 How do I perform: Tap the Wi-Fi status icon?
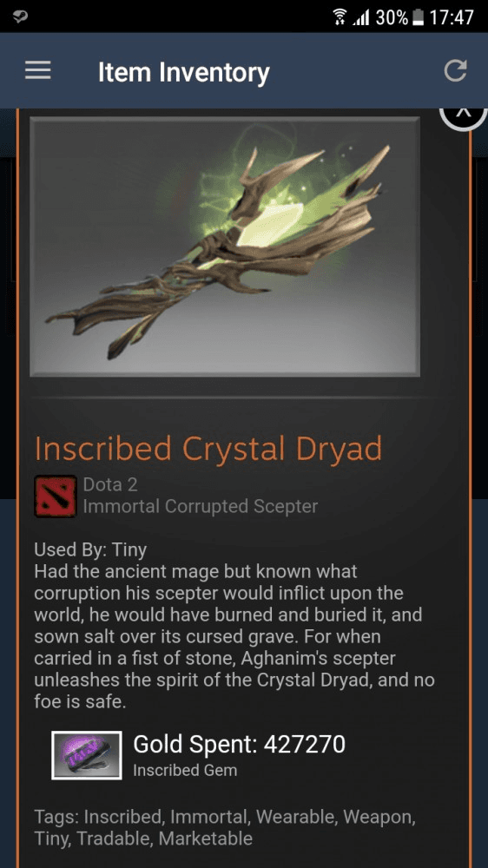coord(340,17)
